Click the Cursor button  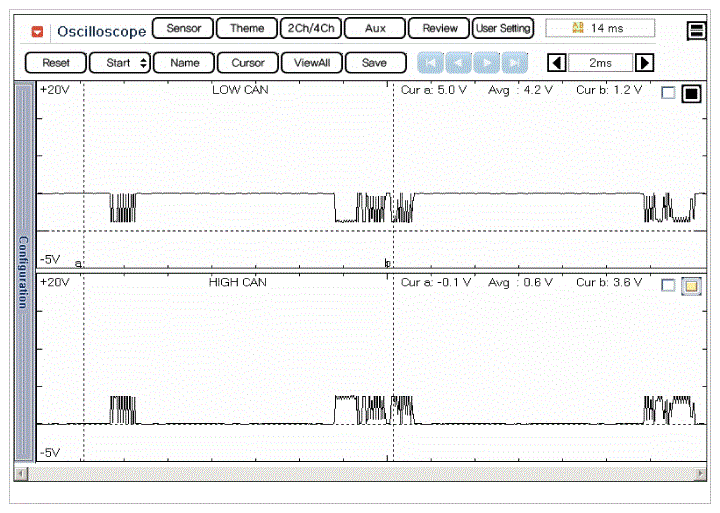[248, 63]
